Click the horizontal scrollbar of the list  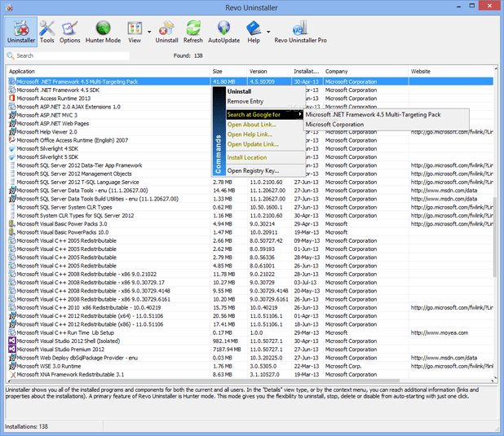tap(205, 381)
